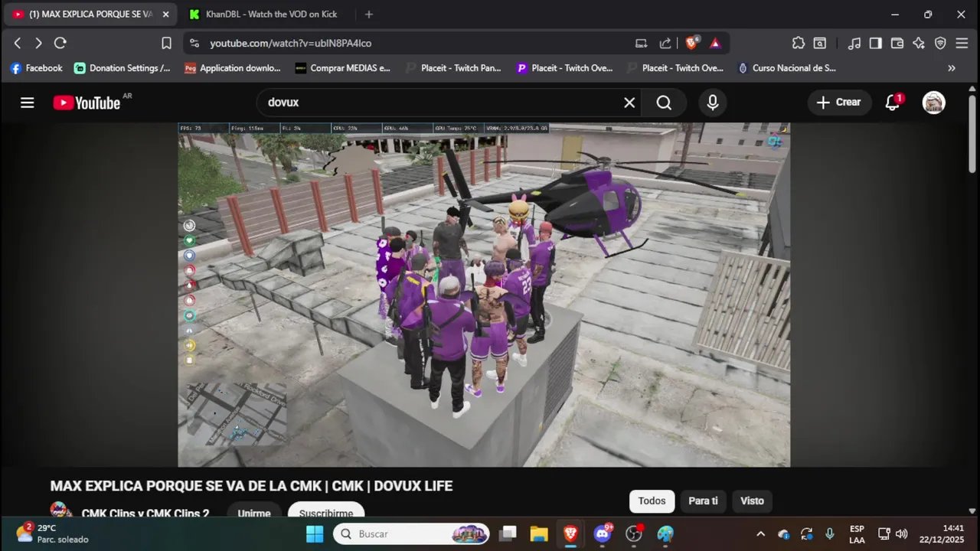This screenshot has width=980, height=551.
Task: Click the video player showing the purple helicopter
Action: 484,295
